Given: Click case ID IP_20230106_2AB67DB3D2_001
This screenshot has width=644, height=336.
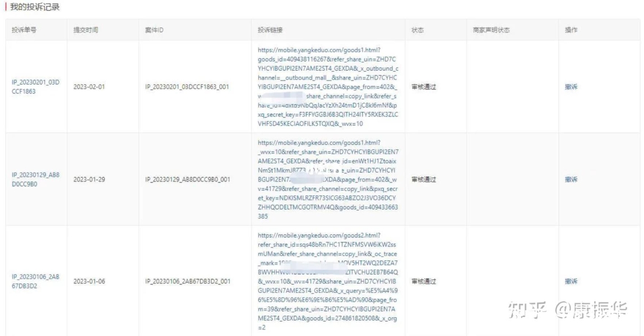Looking at the screenshot, I should 188,281.
